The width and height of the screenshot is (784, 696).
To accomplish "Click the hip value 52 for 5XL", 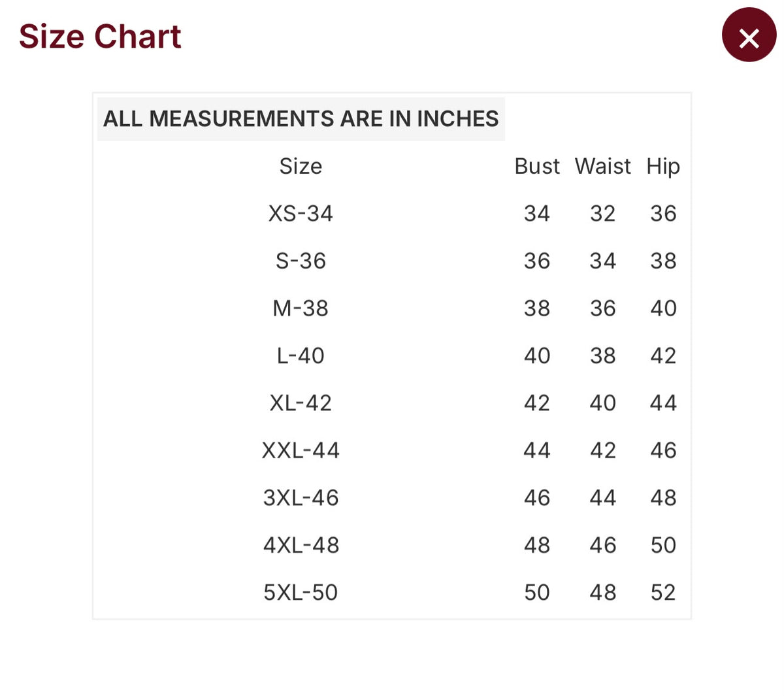I will click(663, 593).
